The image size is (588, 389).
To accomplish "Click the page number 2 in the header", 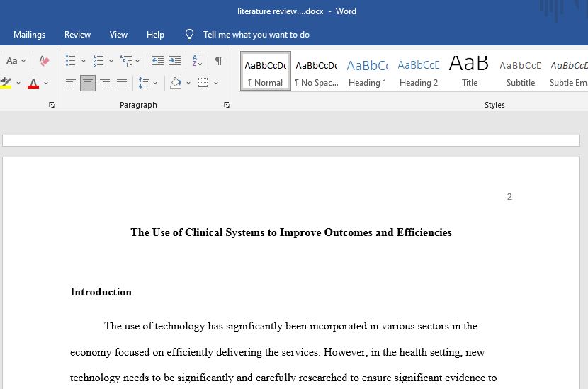I will click(x=509, y=196).
